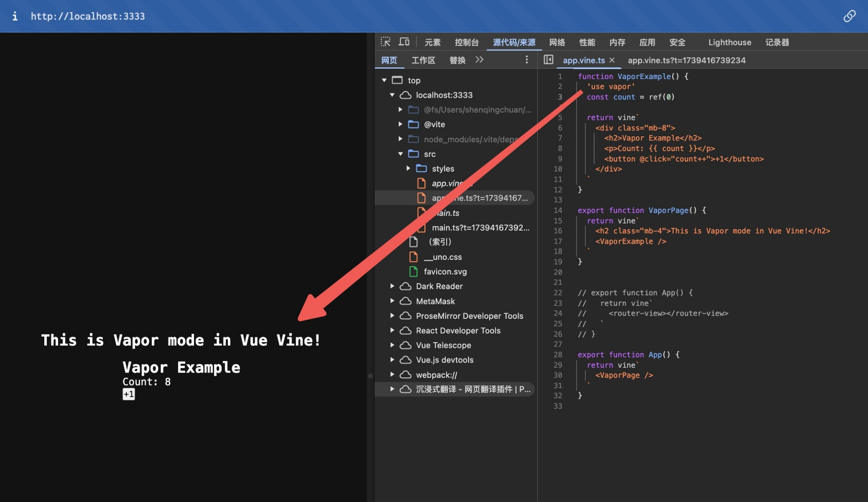Click the export function App() line
868x502 pixels.
click(x=628, y=354)
